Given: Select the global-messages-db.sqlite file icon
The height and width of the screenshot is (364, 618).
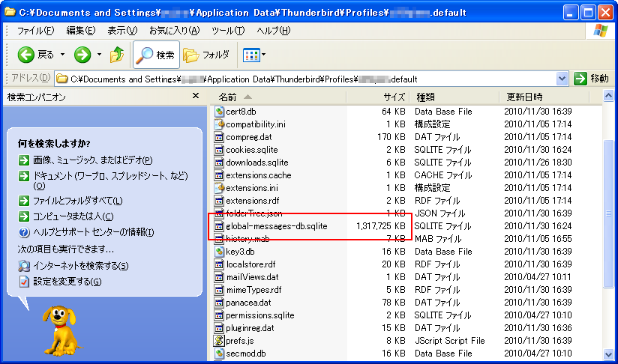Looking at the screenshot, I should [x=219, y=226].
